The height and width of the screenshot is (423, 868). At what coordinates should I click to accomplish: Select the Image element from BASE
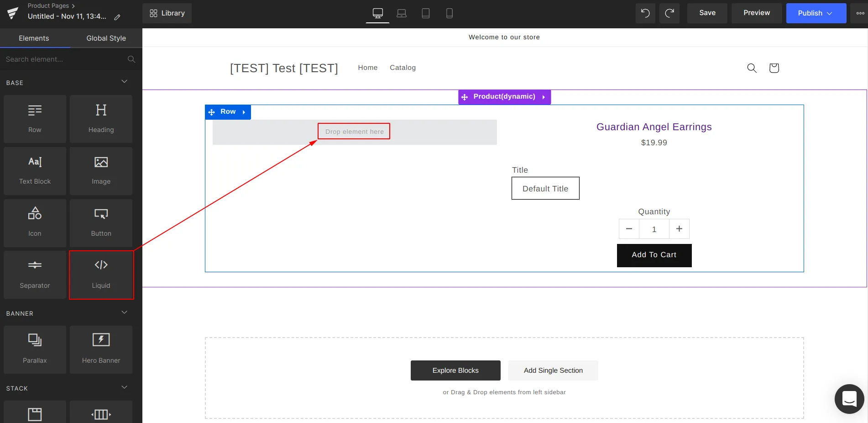[x=101, y=170]
